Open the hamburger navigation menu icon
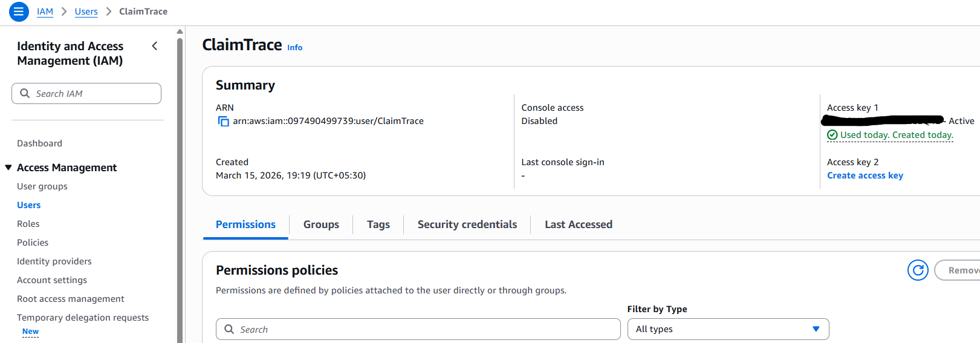This screenshot has height=343, width=980. [x=19, y=11]
